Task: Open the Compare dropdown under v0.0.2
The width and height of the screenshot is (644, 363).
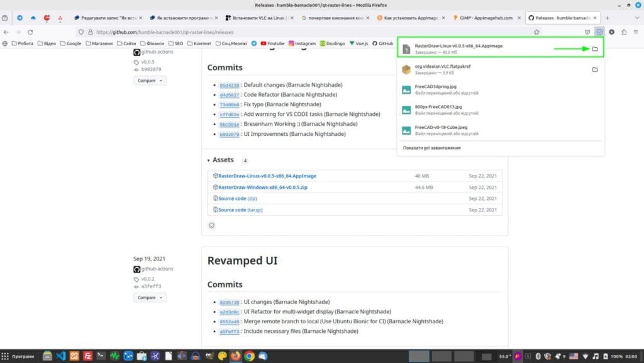Action: 149,297
